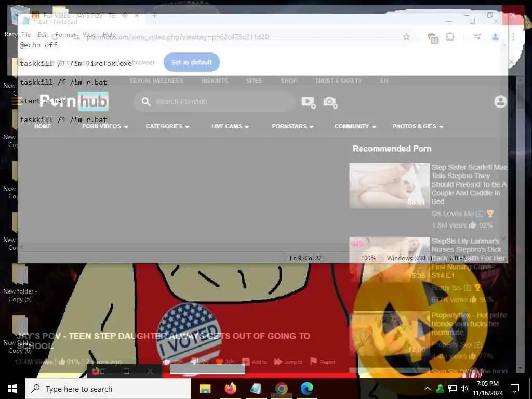Click the site's search field
The width and height of the screenshot is (532, 399).
215,101
